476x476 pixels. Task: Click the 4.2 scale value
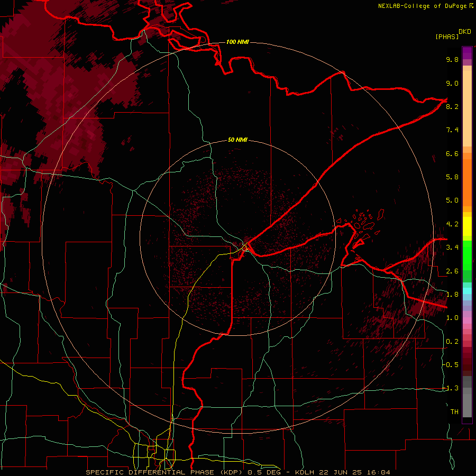452,224
